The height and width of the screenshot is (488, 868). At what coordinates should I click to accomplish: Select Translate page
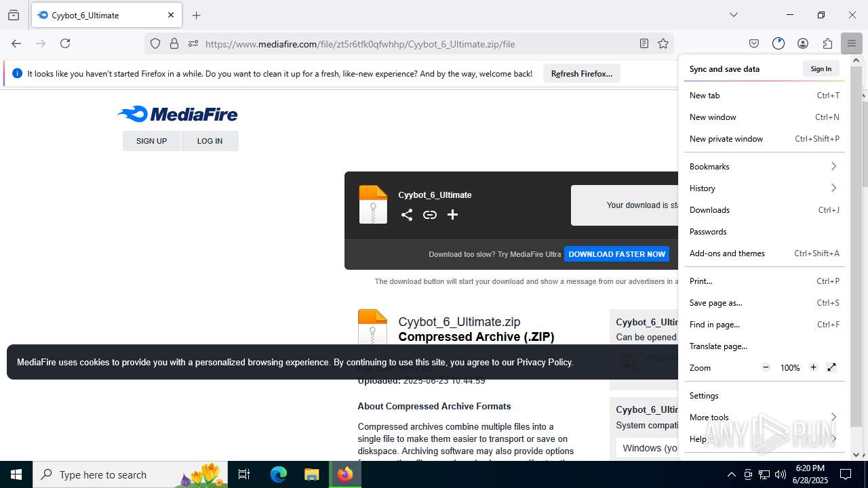tap(764, 346)
